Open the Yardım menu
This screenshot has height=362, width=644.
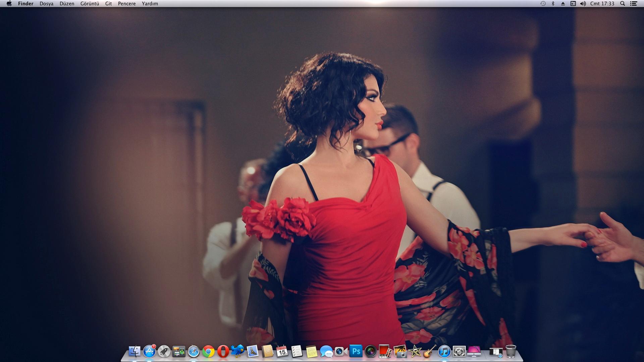[150, 4]
